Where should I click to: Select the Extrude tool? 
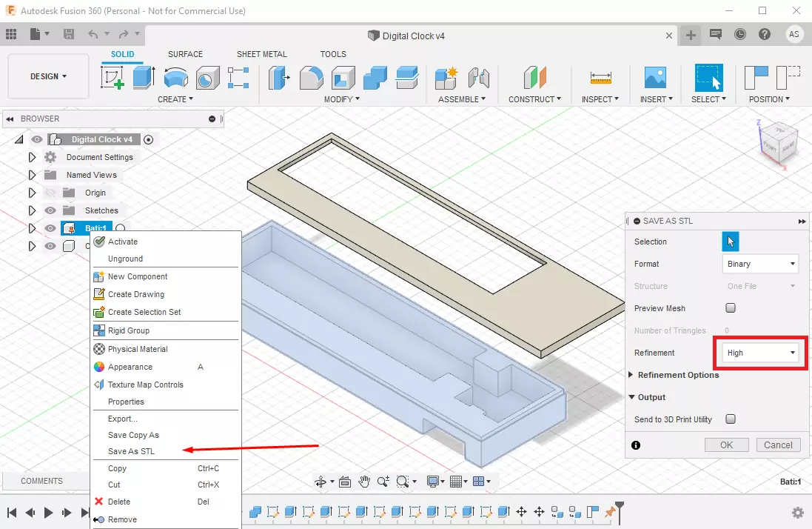144,78
